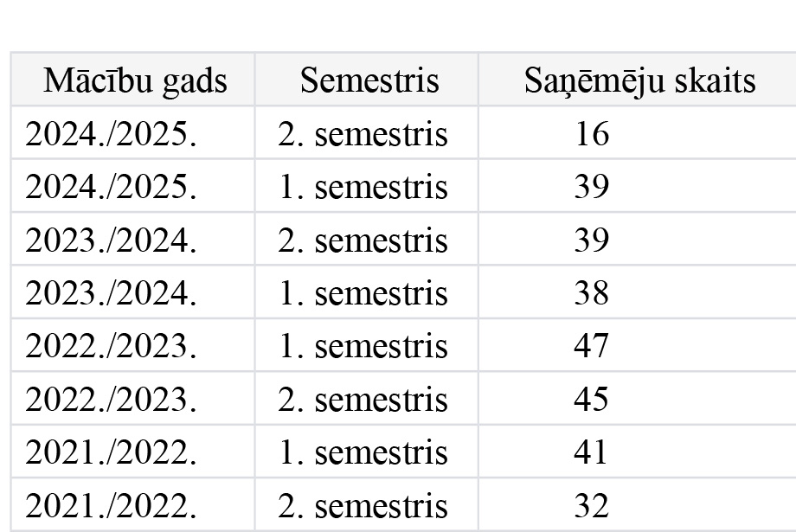
Task: Click the 2022./2023. cell in the row with 47
Action: click(x=112, y=346)
